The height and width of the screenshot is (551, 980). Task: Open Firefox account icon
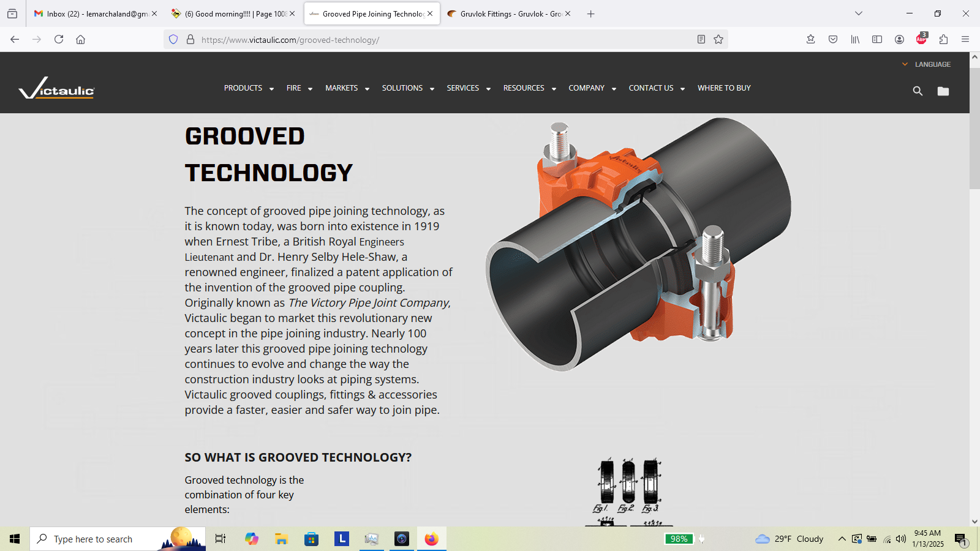point(899,39)
